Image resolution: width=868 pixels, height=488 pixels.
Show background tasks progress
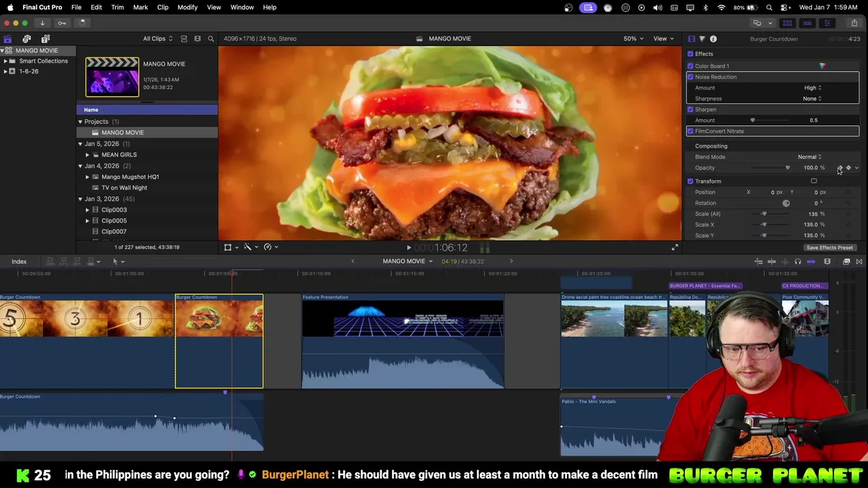pos(82,23)
